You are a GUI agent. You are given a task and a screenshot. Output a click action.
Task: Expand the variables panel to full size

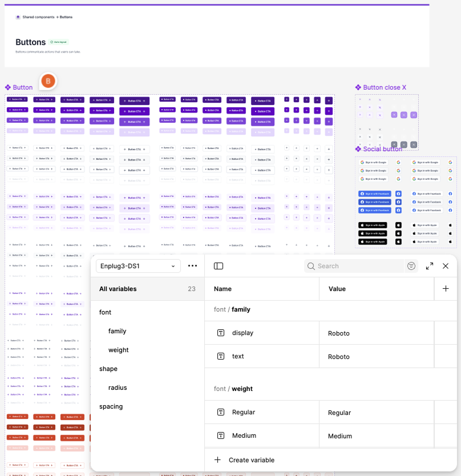pyautogui.click(x=430, y=266)
